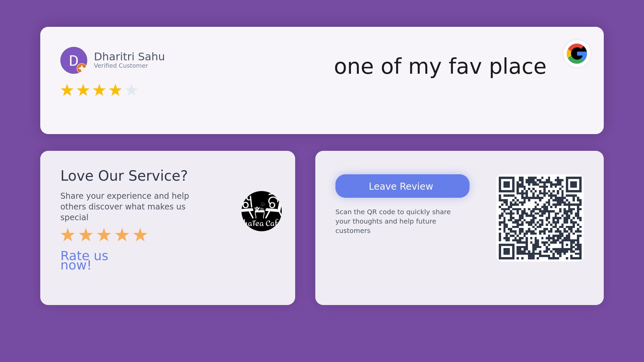Select the first yellow review star

[x=67, y=90]
